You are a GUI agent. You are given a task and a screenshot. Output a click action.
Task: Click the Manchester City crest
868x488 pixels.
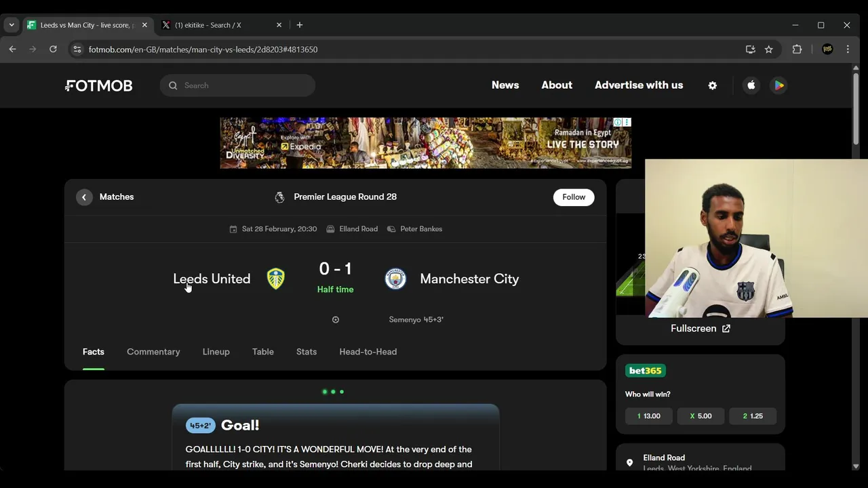(395, 279)
